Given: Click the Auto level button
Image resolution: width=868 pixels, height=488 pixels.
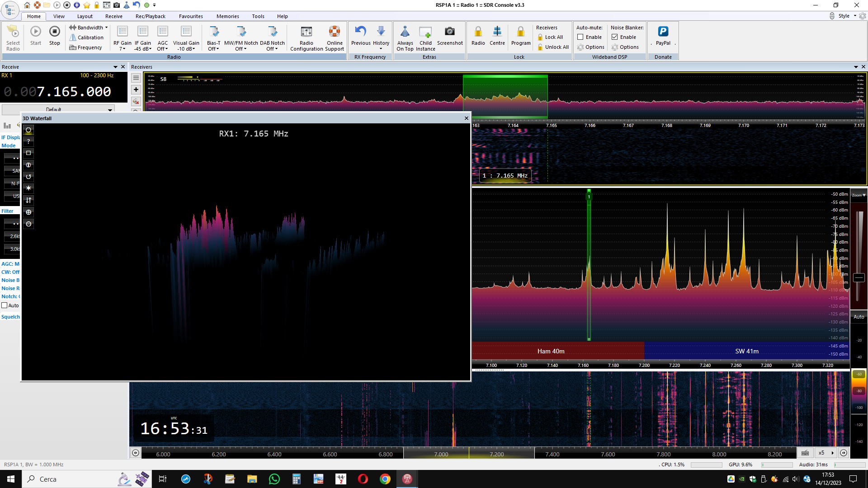Looking at the screenshot, I should (x=859, y=317).
